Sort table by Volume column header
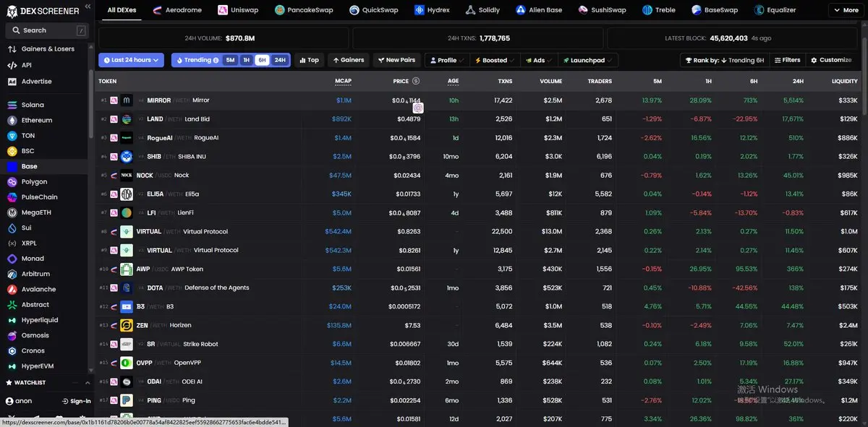This screenshot has height=427, width=868. [x=550, y=82]
